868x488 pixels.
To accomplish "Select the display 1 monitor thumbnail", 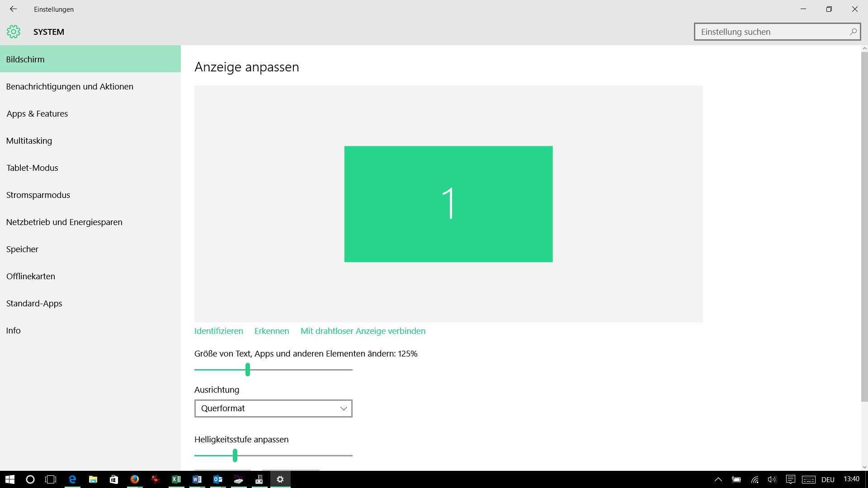I will click(448, 204).
